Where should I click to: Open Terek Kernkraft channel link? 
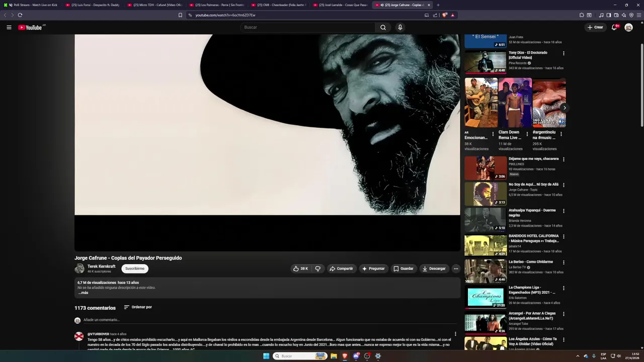(101, 266)
